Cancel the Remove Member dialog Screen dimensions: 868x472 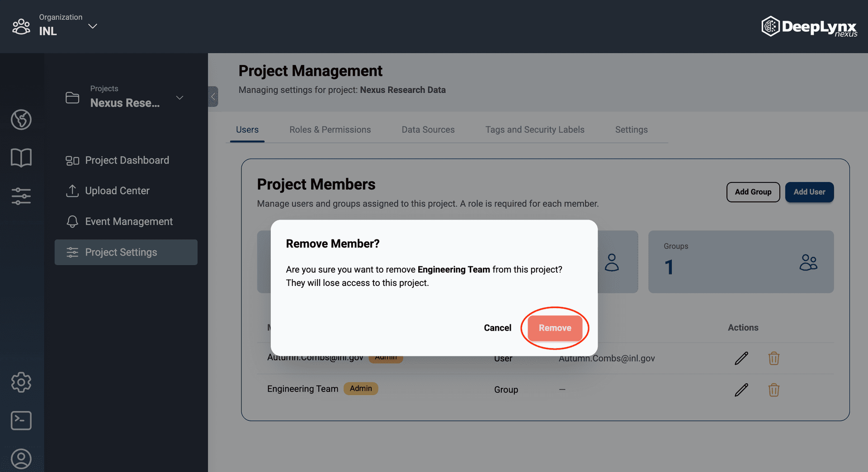tap(497, 328)
